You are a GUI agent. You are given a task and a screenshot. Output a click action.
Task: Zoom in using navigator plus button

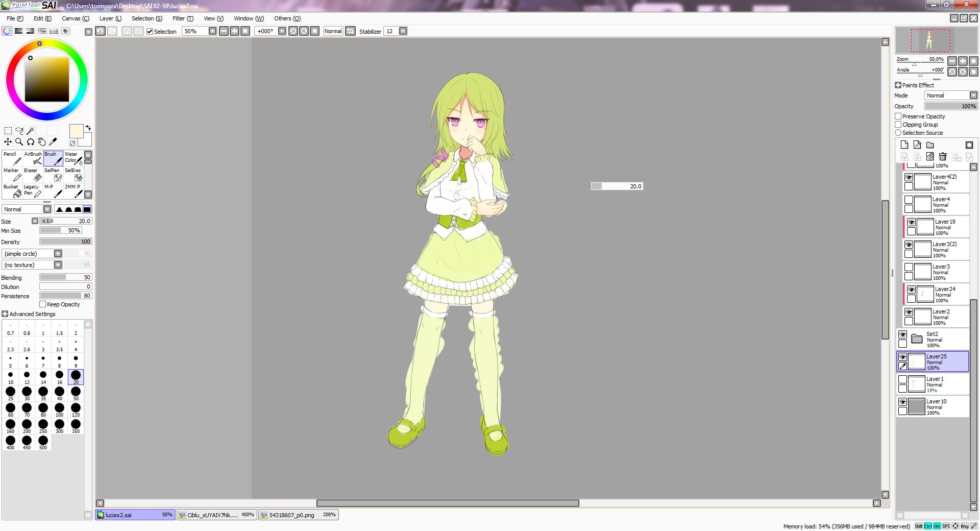pyautogui.click(x=963, y=61)
